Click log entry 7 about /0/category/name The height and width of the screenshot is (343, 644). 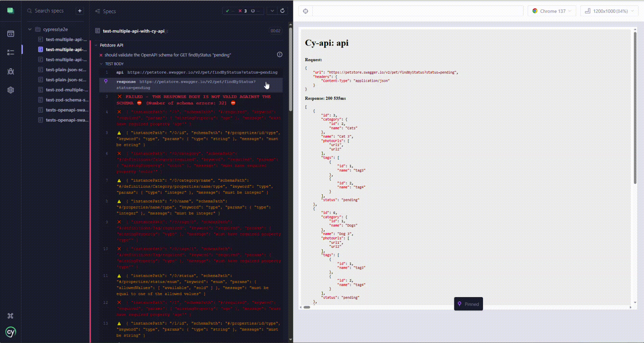pyautogui.click(x=195, y=186)
